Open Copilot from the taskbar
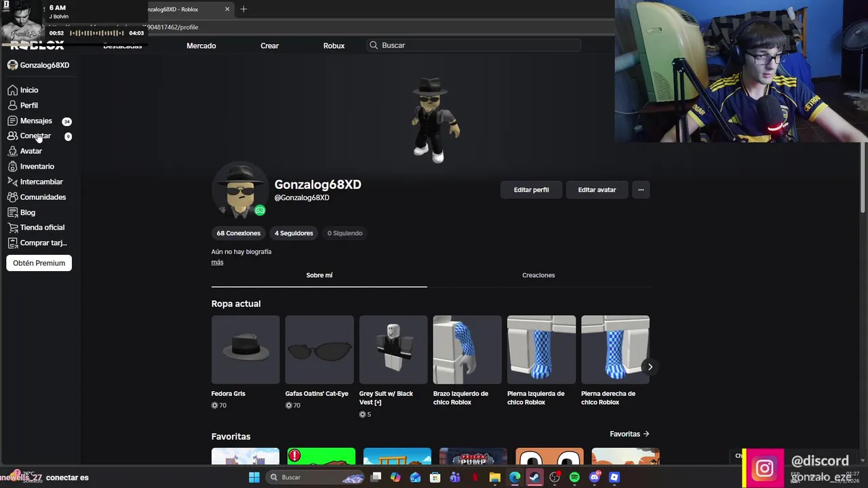 395,477
